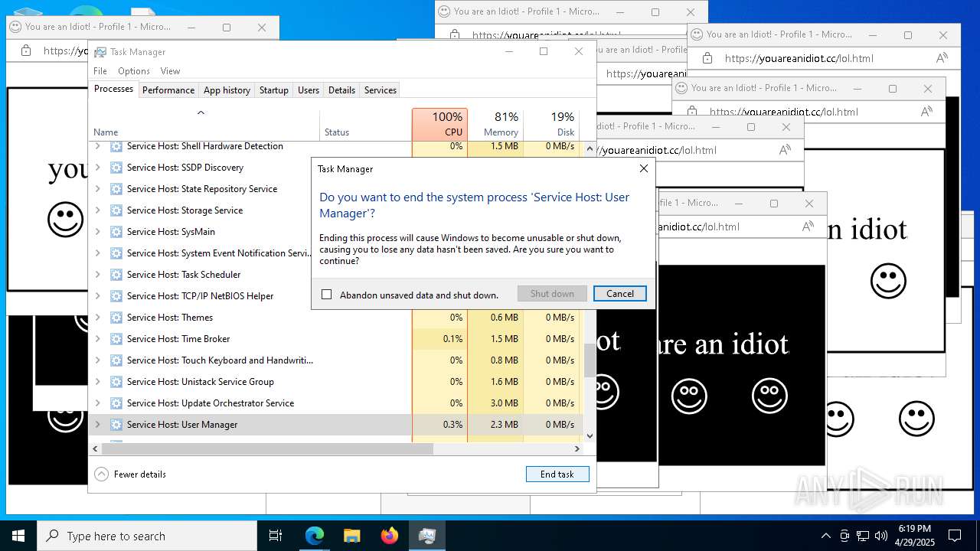Expand Service Host: User Manager row

click(97, 425)
